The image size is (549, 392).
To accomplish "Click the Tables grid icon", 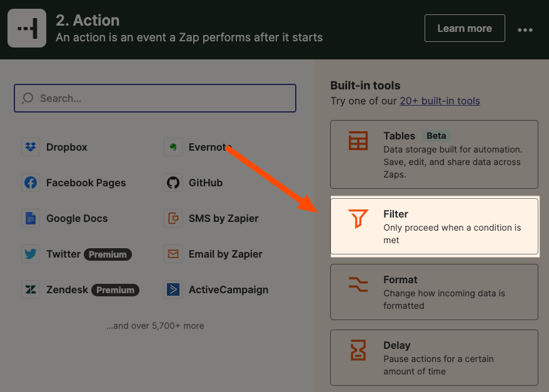I will click(x=358, y=141).
